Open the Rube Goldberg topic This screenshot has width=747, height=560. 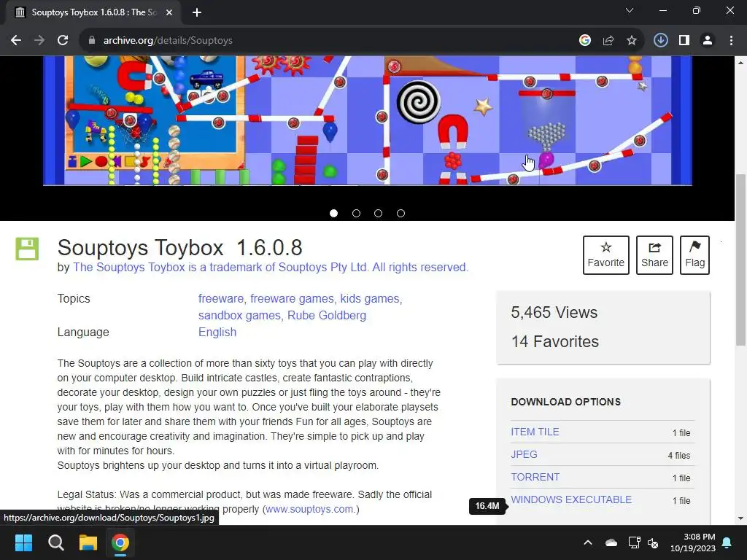pos(327,315)
